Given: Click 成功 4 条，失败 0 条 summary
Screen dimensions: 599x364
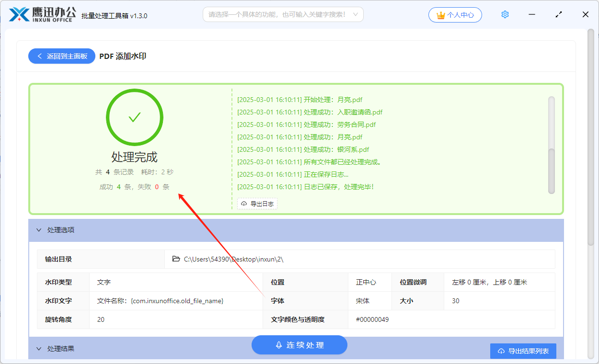Looking at the screenshot, I should pyautogui.click(x=135, y=187).
